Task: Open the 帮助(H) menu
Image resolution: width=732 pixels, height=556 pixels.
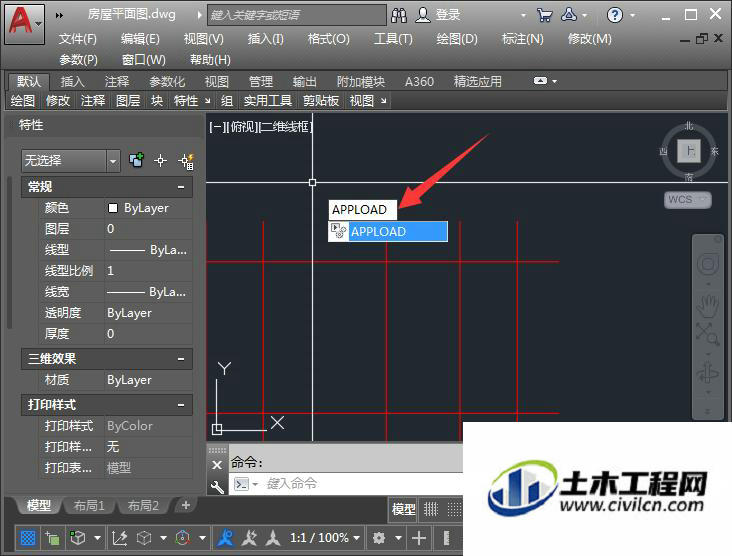Action: 210,60
